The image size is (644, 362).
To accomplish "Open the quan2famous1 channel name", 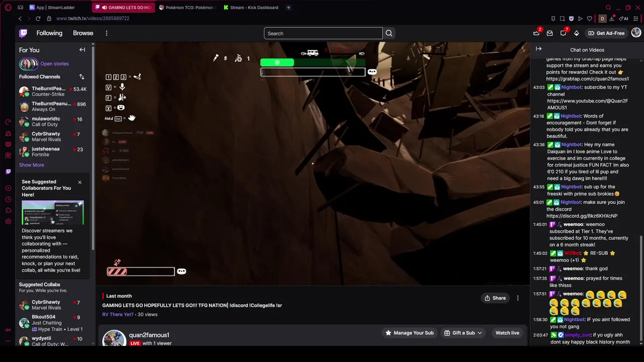I will point(149,335).
